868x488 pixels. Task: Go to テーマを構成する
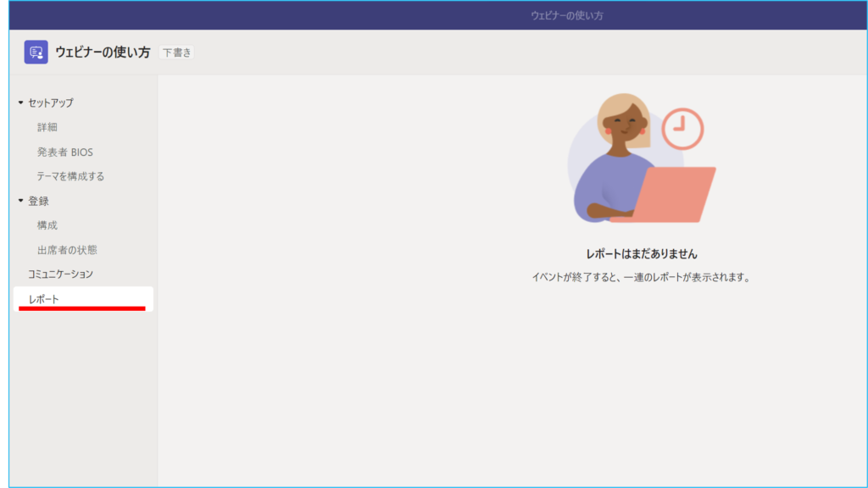click(x=70, y=176)
